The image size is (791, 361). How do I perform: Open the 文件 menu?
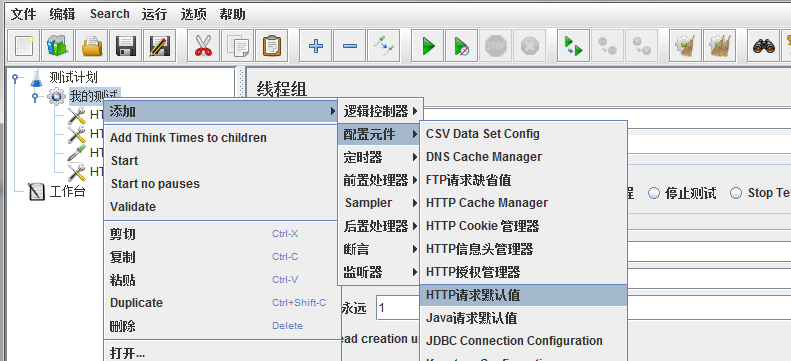pyautogui.click(x=24, y=14)
